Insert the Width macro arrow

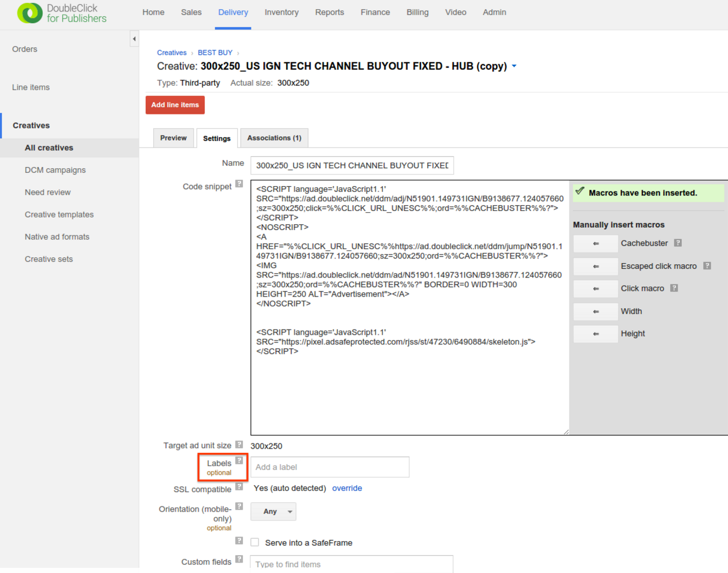[596, 312]
